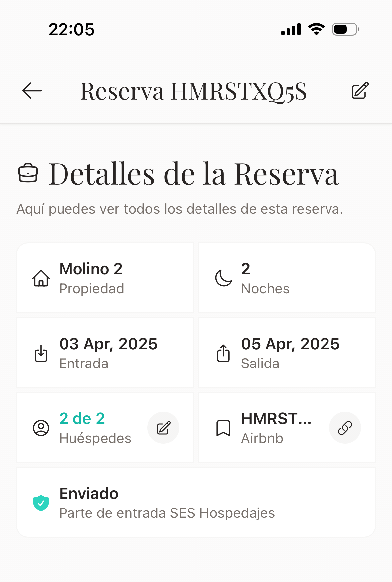
Task: Tap the bookmark icon beside Airbnb
Action: [223, 428]
